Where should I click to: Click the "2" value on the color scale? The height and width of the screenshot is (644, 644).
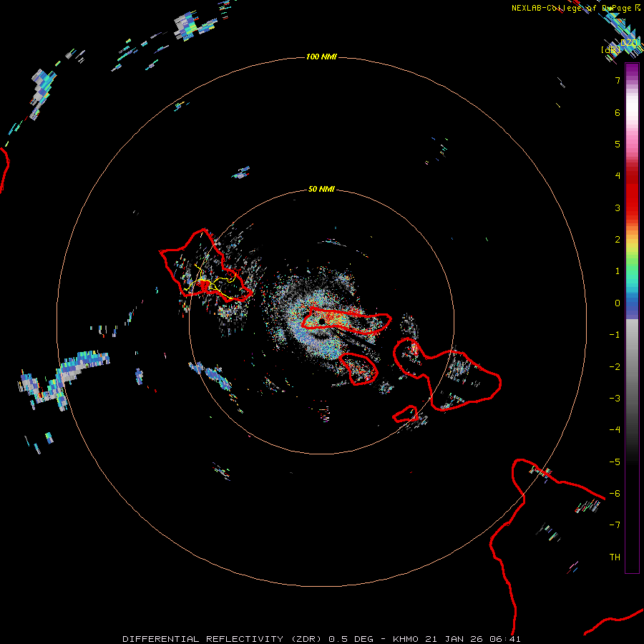point(618,240)
